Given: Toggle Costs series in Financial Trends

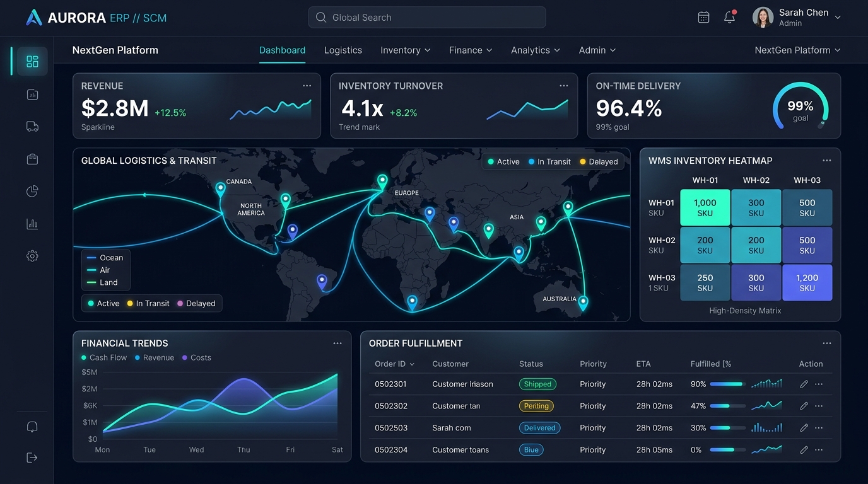Looking at the screenshot, I should (x=197, y=357).
